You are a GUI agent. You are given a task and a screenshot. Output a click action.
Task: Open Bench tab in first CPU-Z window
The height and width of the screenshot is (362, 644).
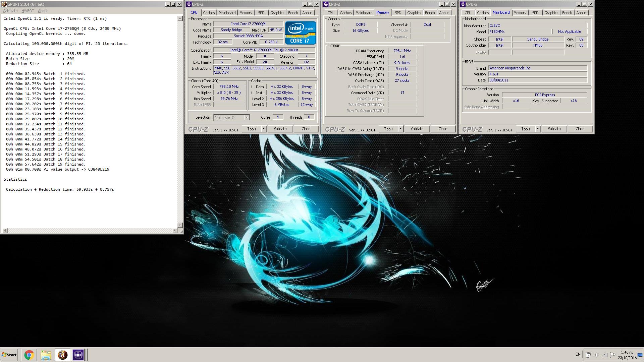[293, 13]
